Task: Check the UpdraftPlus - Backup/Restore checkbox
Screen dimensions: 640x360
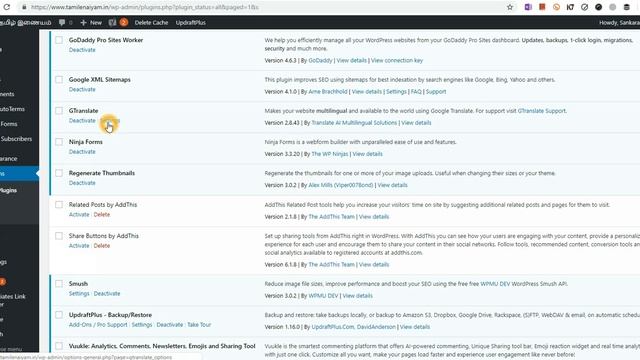Action: (x=59, y=315)
